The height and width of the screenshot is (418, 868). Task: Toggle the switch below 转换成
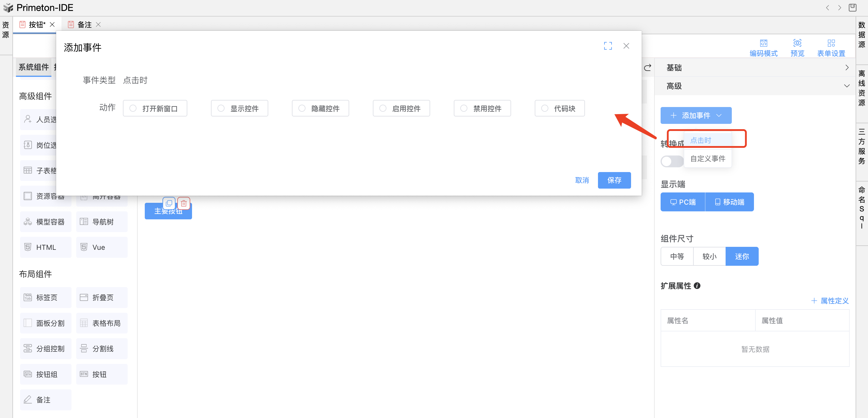pos(672,161)
